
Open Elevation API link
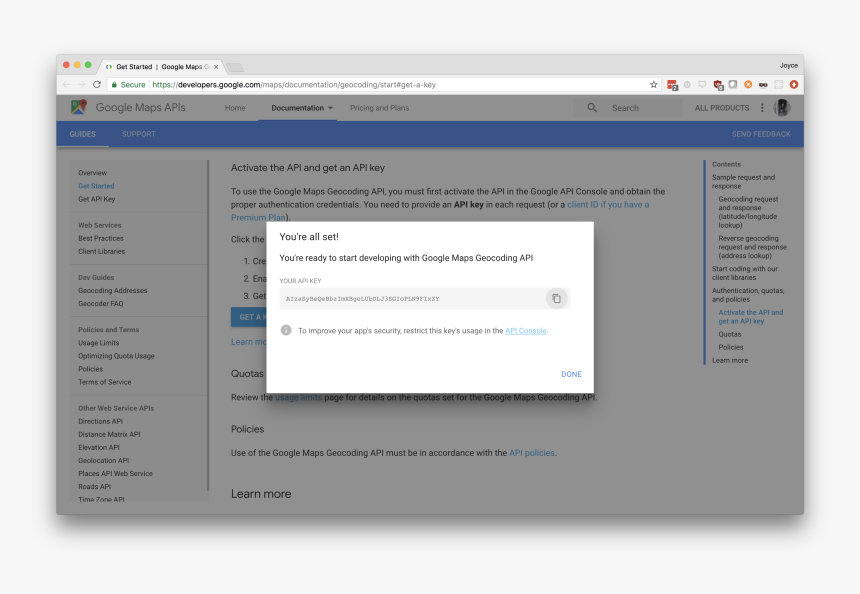pos(99,448)
